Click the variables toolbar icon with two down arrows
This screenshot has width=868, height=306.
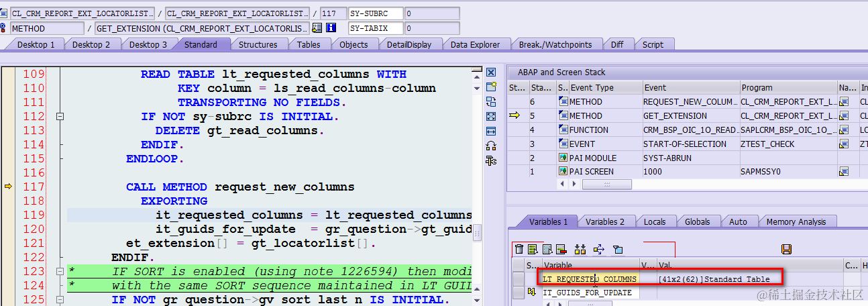click(x=580, y=250)
